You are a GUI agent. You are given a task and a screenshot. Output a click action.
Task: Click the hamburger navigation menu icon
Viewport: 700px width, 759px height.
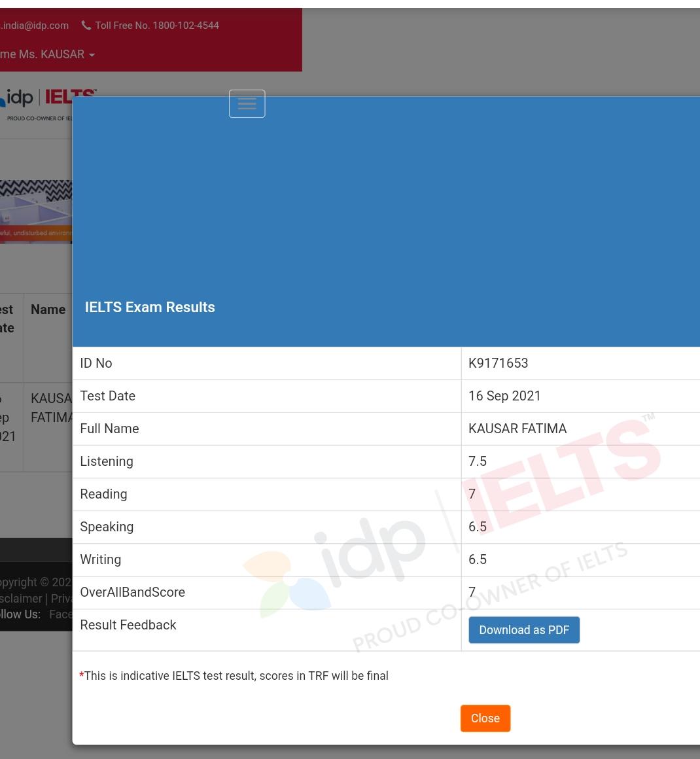[x=247, y=104]
